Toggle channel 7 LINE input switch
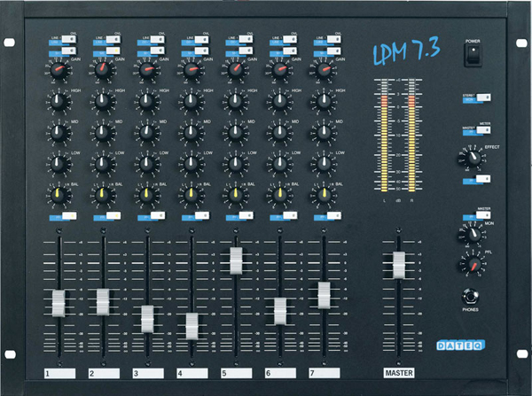532x396 pixels. click(333, 39)
